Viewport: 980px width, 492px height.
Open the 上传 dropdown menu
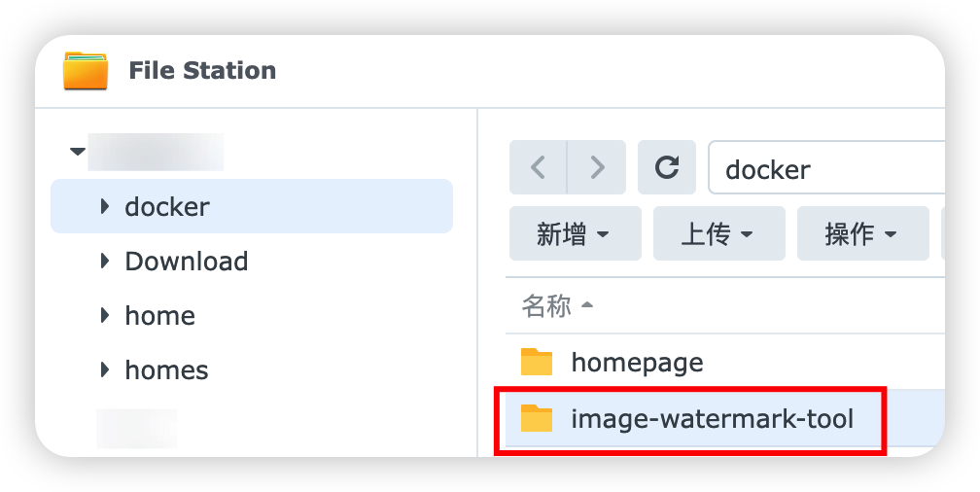718,233
